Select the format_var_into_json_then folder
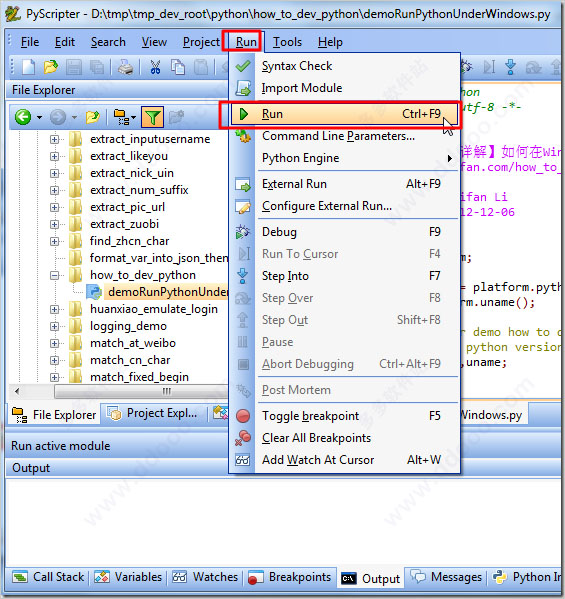 tap(159, 258)
